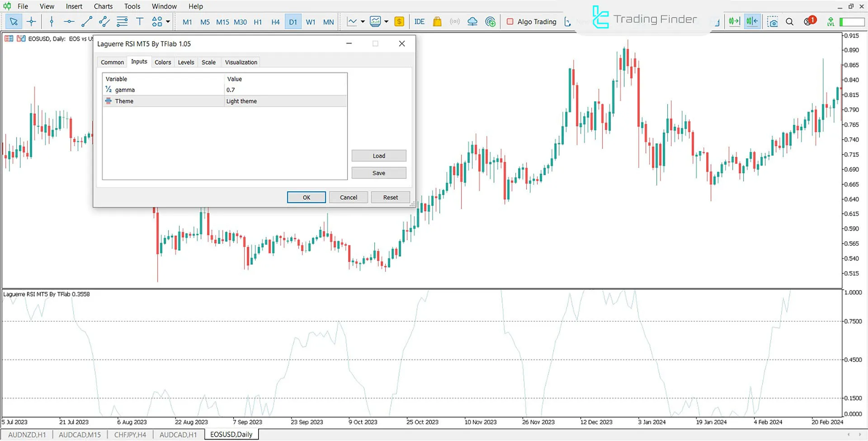Toggle shift end of chart to left

point(751,21)
